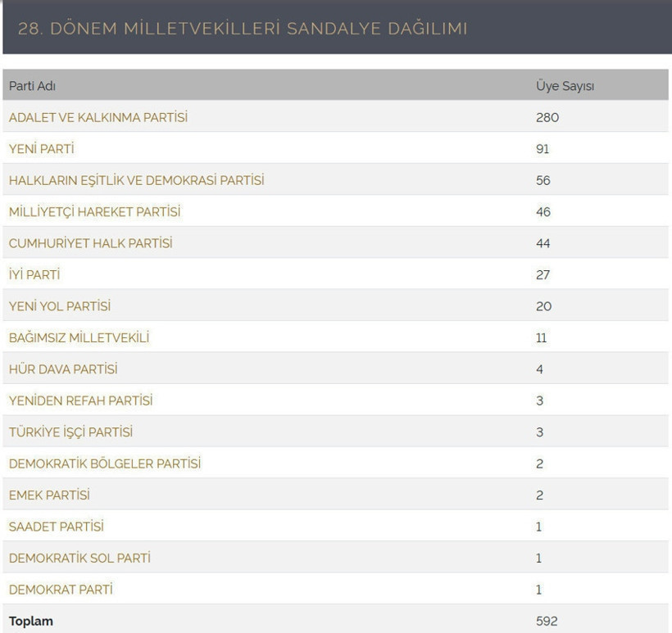Click the member count 27
The height and width of the screenshot is (633, 672).
coord(543,274)
